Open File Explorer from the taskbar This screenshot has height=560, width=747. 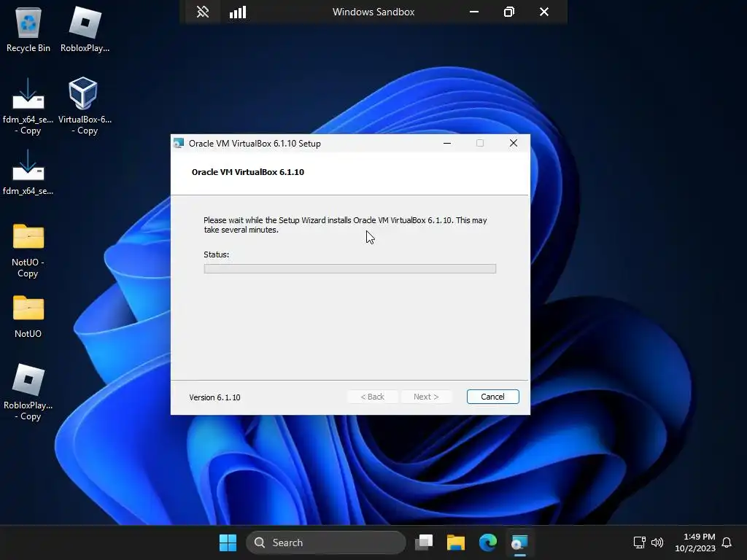pyautogui.click(x=455, y=542)
